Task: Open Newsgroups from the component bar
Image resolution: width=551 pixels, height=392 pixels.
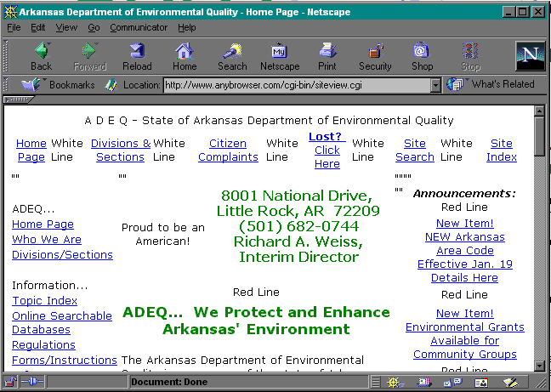Action: pyautogui.click(x=452, y=382)
